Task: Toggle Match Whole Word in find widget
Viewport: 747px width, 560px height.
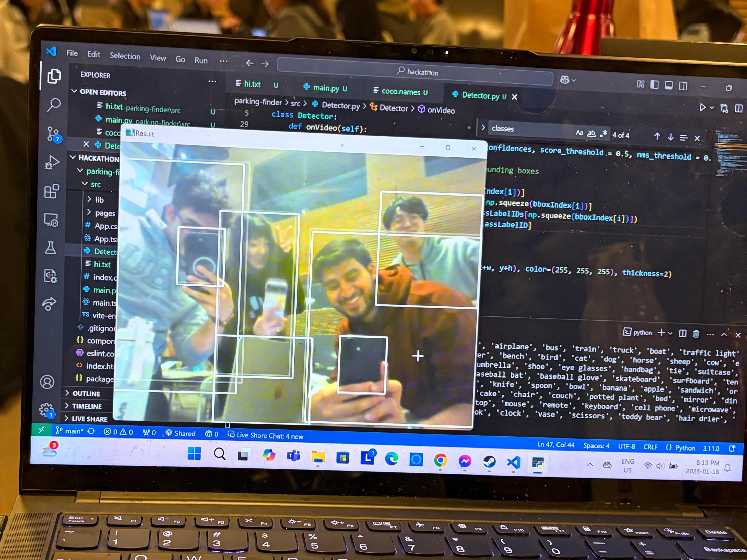Action: tap(591, 133)
